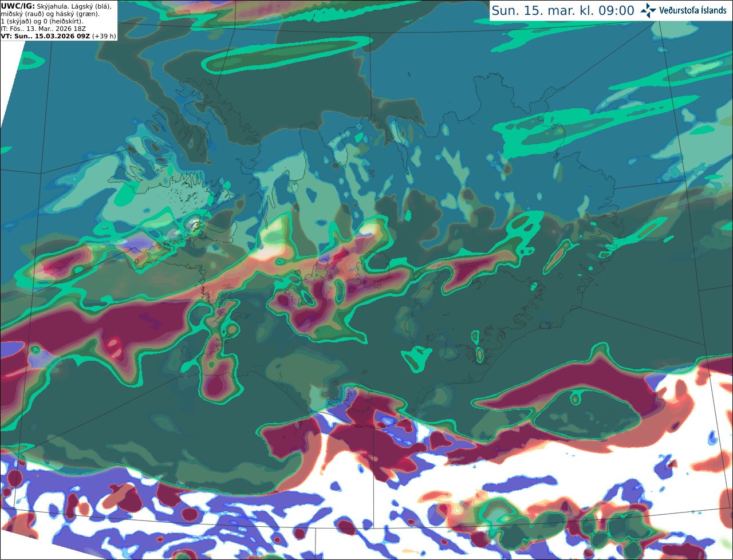Click the "Veðurstofa Íslands" name text
The height and width of the screenshot is (560, 733).
coord(693,10)
